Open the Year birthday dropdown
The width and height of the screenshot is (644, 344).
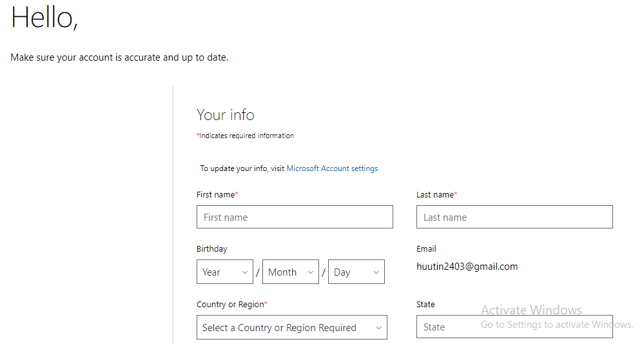[225, 272]
